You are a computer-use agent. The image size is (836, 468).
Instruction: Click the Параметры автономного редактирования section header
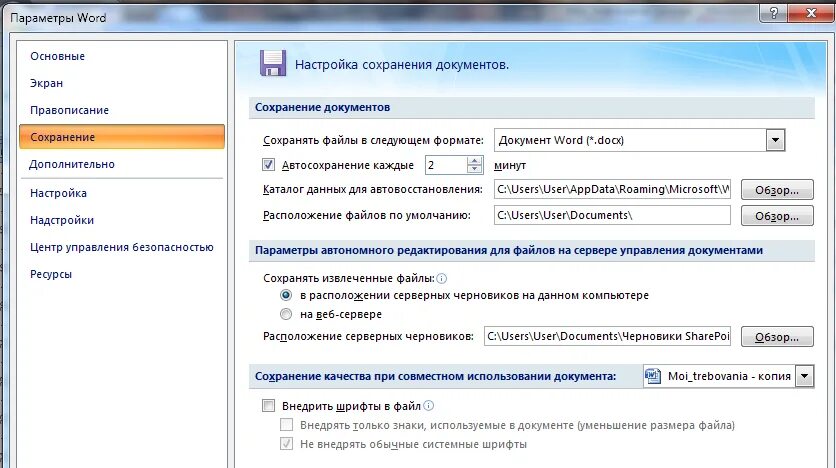(531, 251)
